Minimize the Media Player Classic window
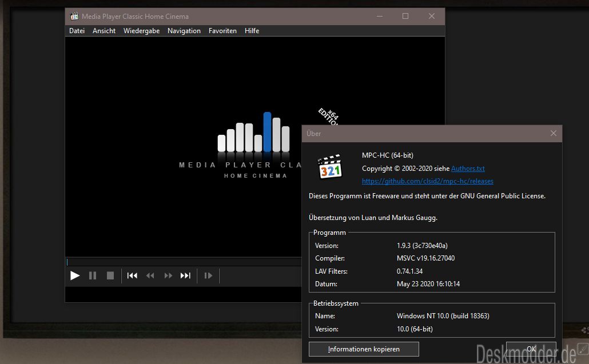Screen dimensions: 589x364 pyautogui.click(x=380, y=16)
